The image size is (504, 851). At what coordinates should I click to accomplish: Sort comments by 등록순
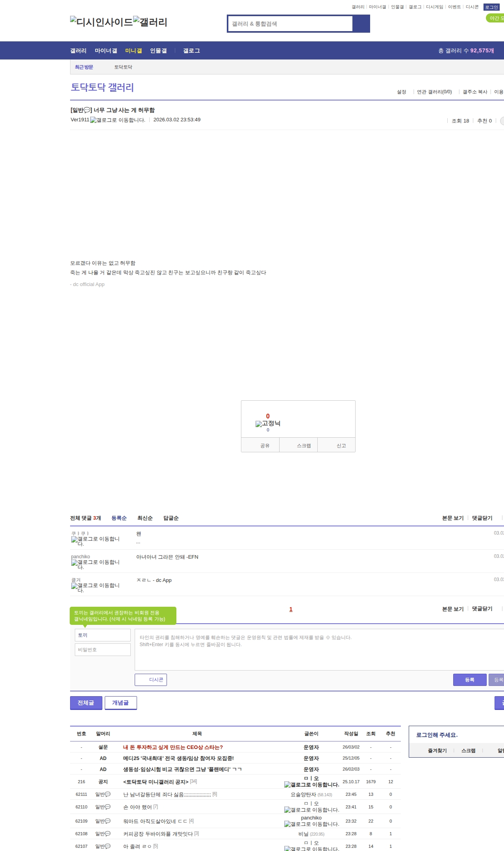[x=119, y=518]
